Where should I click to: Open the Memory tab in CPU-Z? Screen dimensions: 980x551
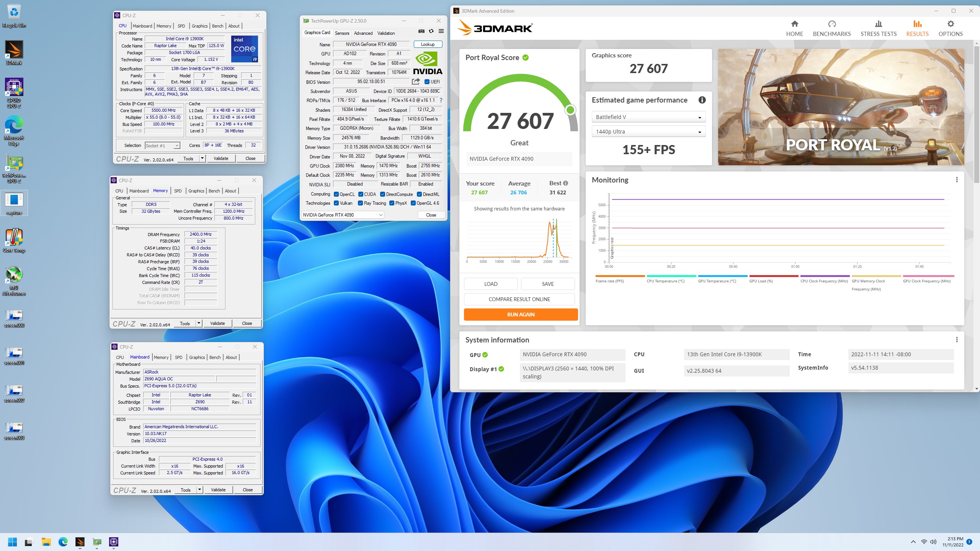[x=161, y=191]
